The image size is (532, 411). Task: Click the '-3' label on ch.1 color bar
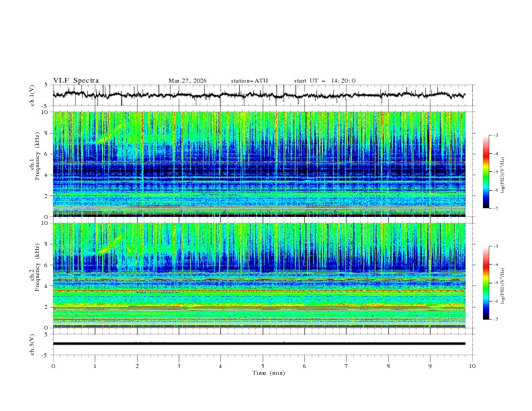pyautogui.click(x=495, y=135)
